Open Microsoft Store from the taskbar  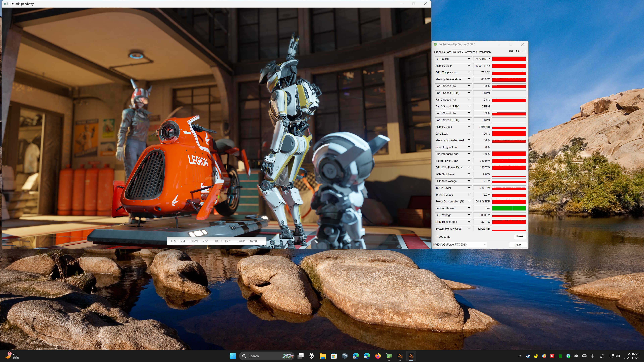[334, 356]
